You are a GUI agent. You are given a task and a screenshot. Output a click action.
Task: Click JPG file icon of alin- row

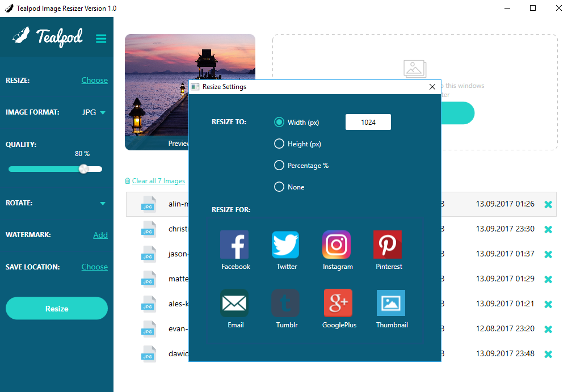pyautogui.click(x=149, y=204)
